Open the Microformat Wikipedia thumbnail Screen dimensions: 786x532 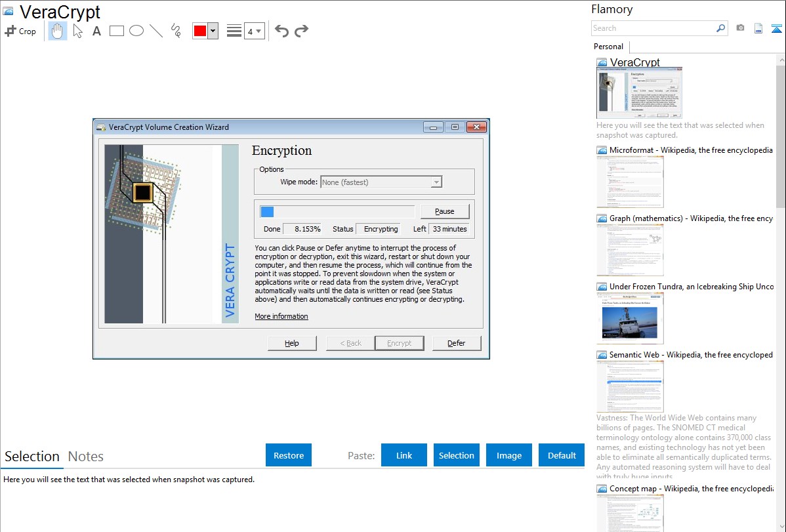tap(630, 182)
